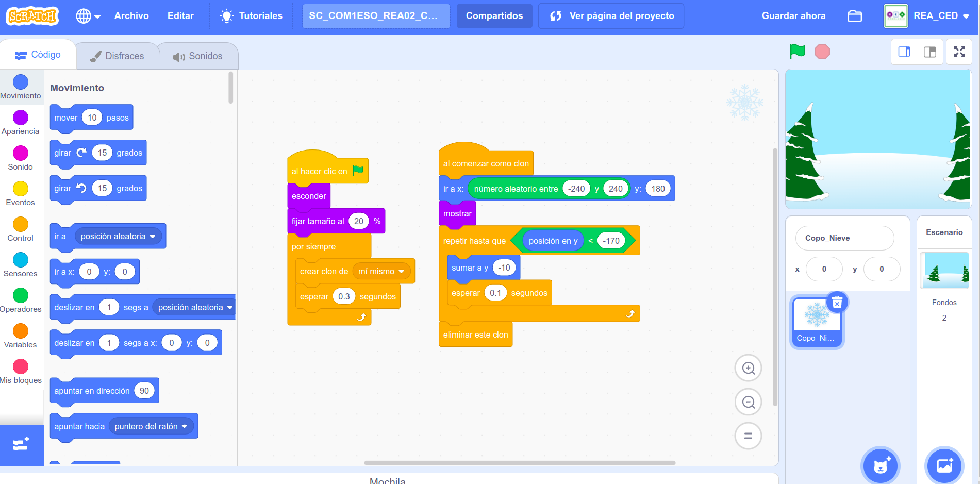Image resolution: width=980 pixels, height=484 pixels.
Task: Switch to small stage layout
Action: (904, 52)
